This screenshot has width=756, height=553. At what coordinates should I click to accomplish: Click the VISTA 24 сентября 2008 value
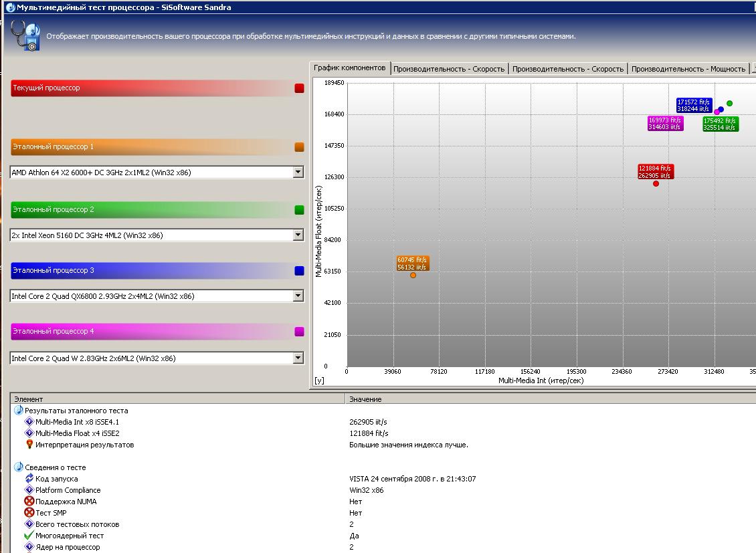pyautogui.click(x=413, y=479)
